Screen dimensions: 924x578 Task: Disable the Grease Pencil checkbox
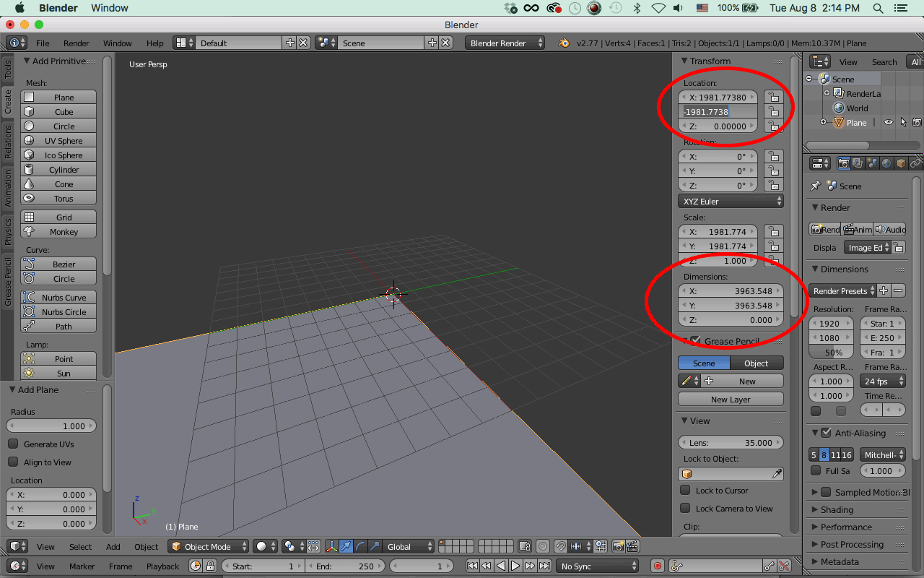tap(695, 340)
